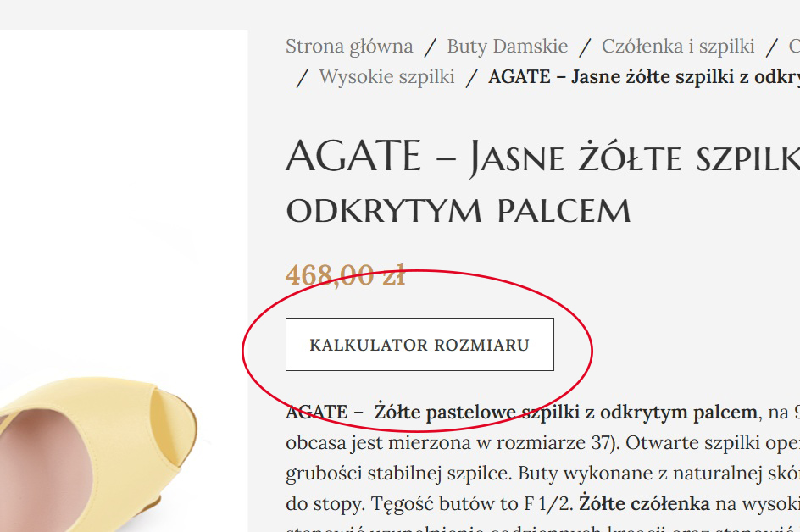Navigate to Czółenka i szpilki category
This screenshot has height=532, width=800.
pyautogui.click(x=678, y=47)
